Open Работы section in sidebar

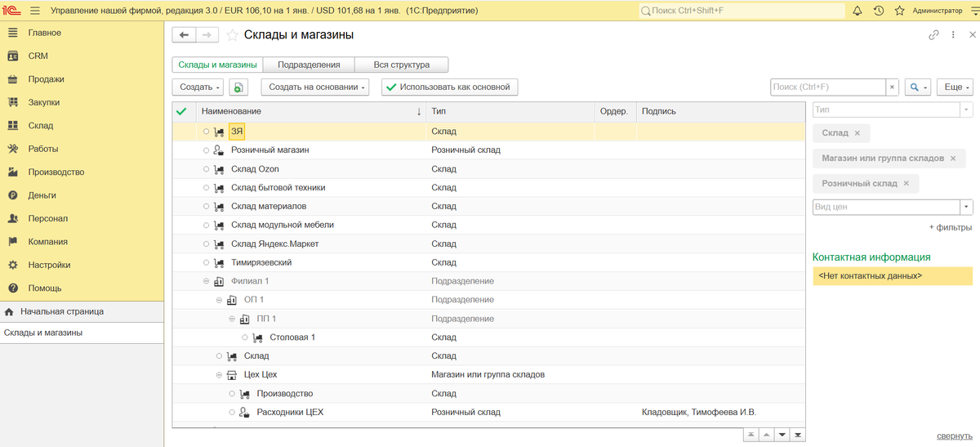coord(82,149)
